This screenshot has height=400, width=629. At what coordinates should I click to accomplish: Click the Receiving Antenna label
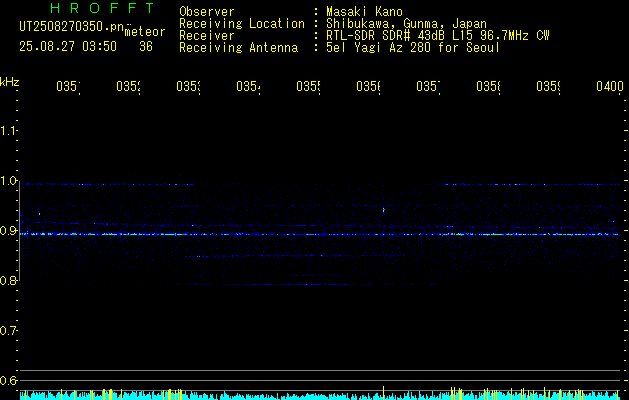coord(239,48)
